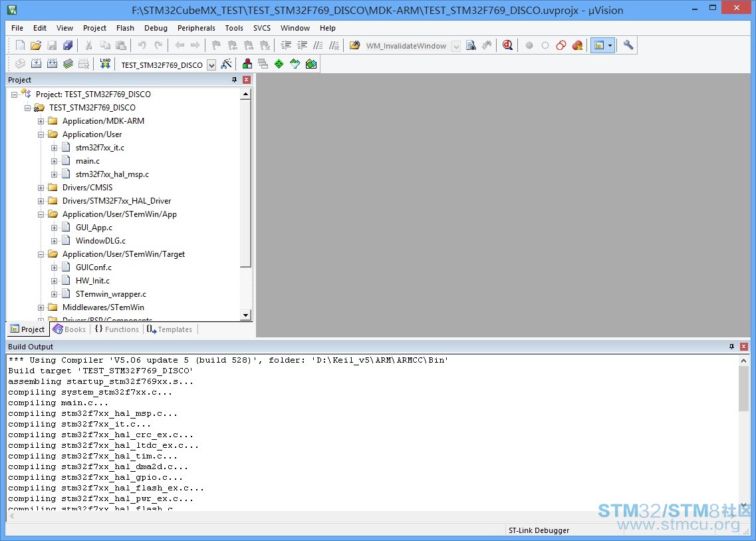
Task: Click the Unindent selected lines icon
Action: pyautogui.click(x=303, y=45)
